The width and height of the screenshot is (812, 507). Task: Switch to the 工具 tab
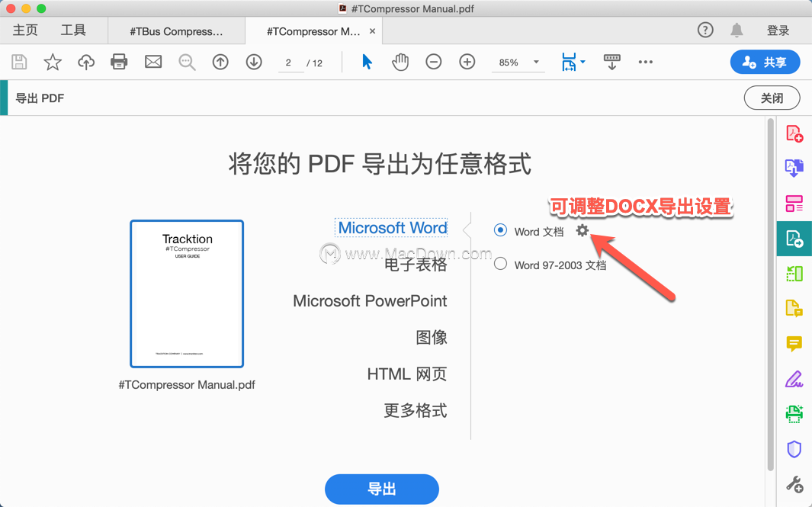73,30
